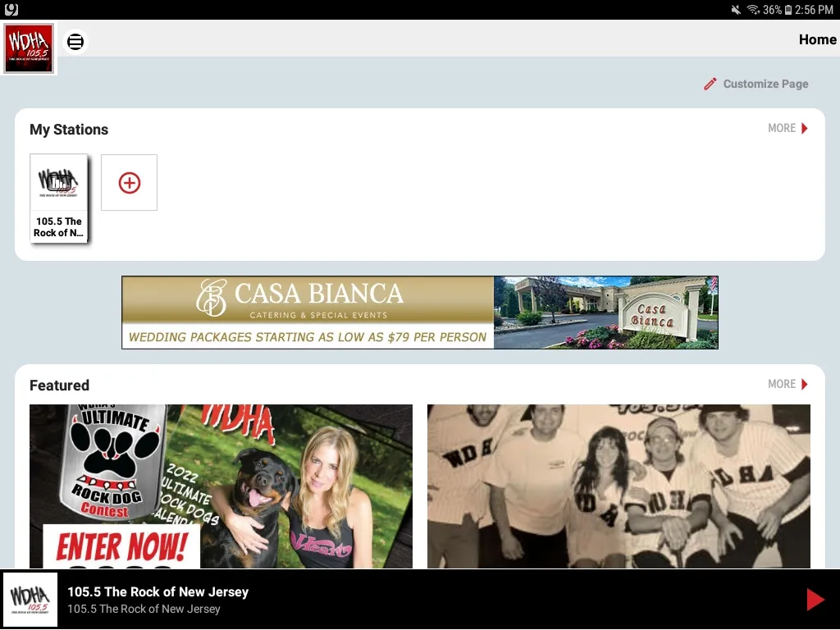Select the 105.5 The Rock station card
840x630 pixels.
click(x=59, y=199)
